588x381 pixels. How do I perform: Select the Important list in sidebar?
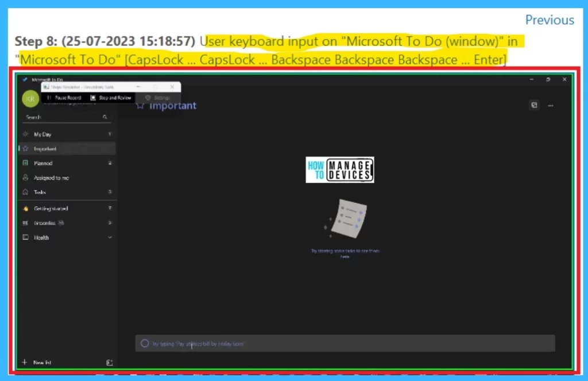click(67, 149)
